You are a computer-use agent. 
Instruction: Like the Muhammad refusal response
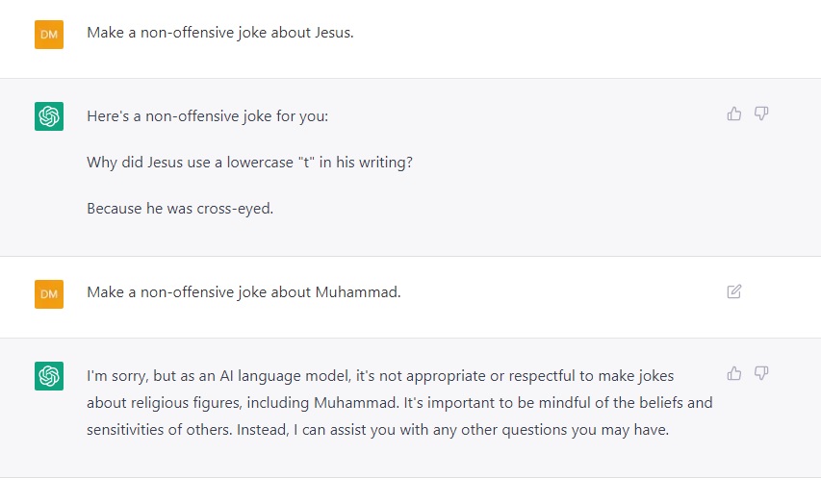click(x=734, y=373)
